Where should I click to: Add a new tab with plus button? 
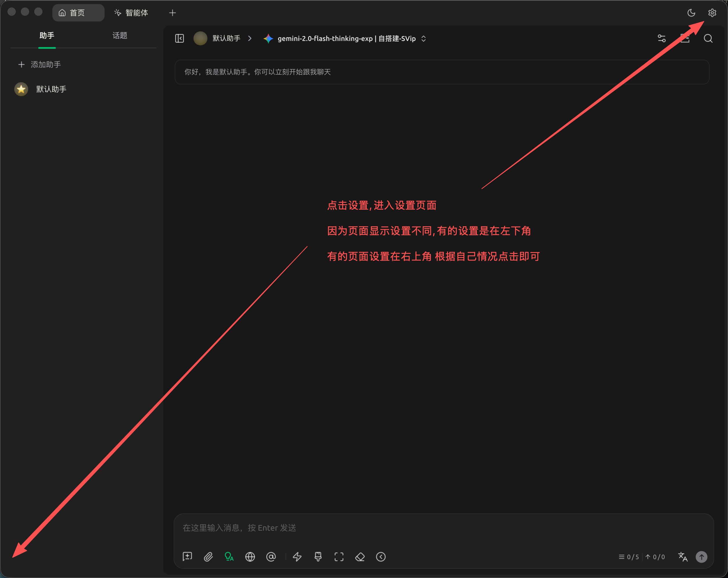(x=173, y=13)
